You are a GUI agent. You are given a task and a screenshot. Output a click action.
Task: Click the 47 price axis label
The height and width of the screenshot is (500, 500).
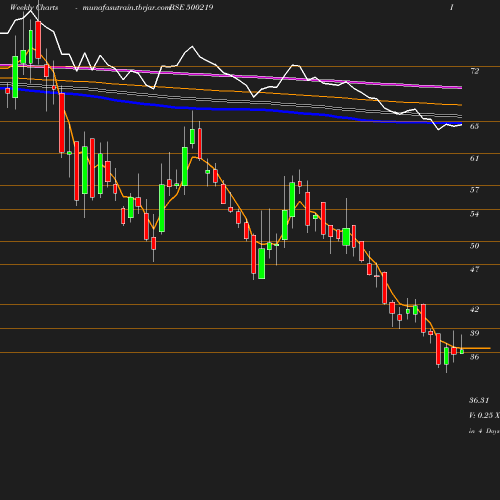(x=474, y=269)
